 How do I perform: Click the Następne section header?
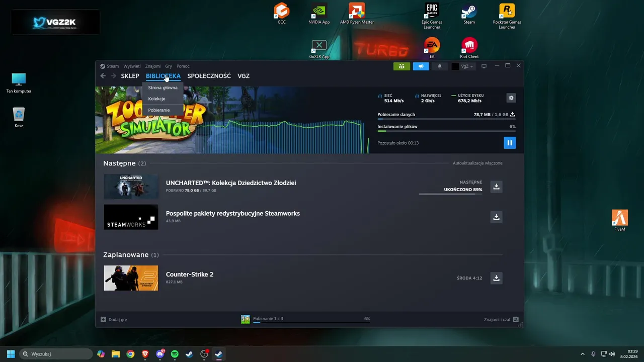(x=124, y=163)
